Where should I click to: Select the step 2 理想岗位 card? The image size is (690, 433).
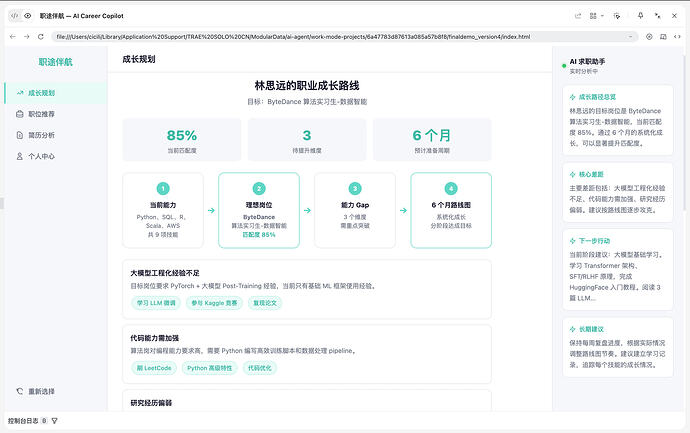pyautogui.click(x=259, y=210)
